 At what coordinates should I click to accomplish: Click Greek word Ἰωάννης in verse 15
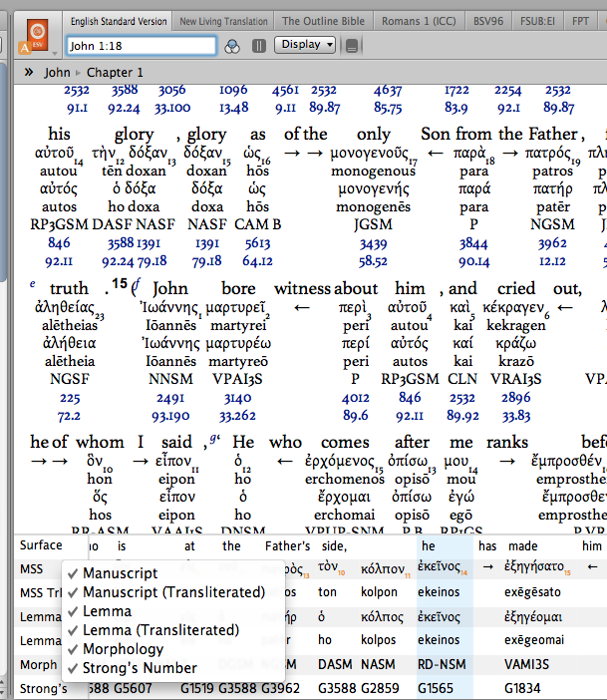point(169,307)
